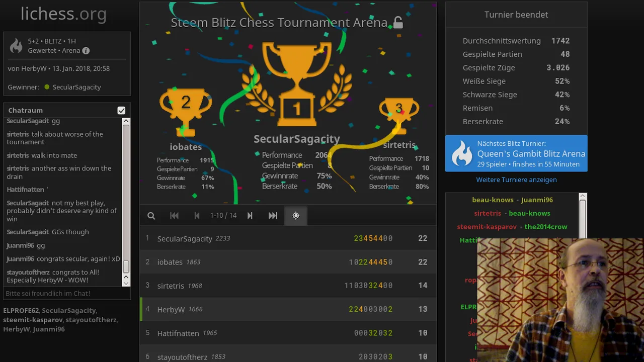Go to first page of standings
The image size is (644, 362).
tap(174, 216)
